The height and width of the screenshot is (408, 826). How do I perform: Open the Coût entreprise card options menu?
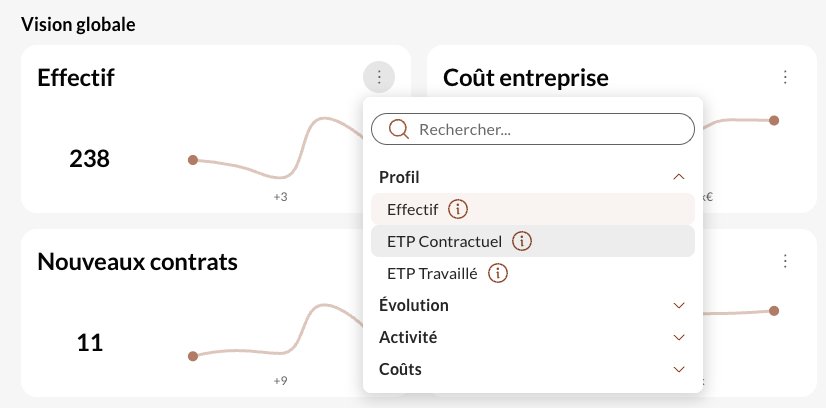point(785,77)
